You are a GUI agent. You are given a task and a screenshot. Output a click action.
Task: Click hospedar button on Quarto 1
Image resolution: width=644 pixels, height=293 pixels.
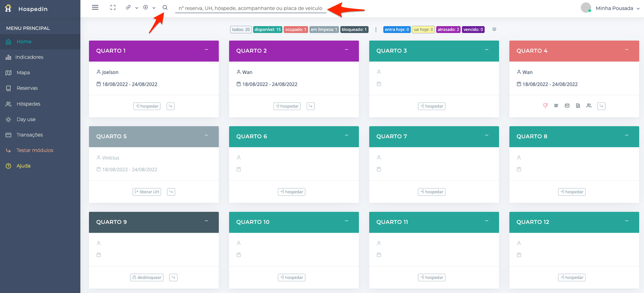[147, 106]
